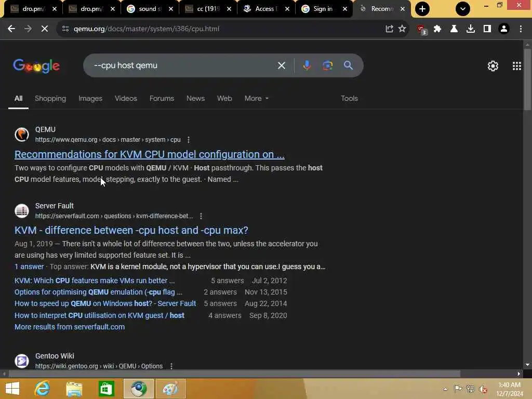The width and height of the screenshot is (532, 399).
Task: Open 'How to speed up QEMU' link
Action: (105, 303)
